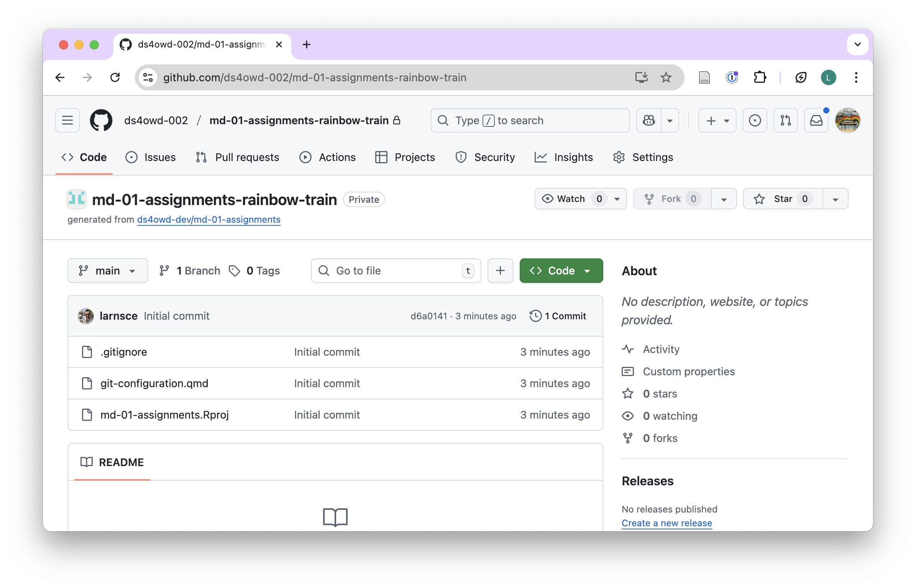Open the ds4owd-dev/md-01-assignments template link
Image resolution: width=916 pixels, height=588 pixels.
(208, 220)
